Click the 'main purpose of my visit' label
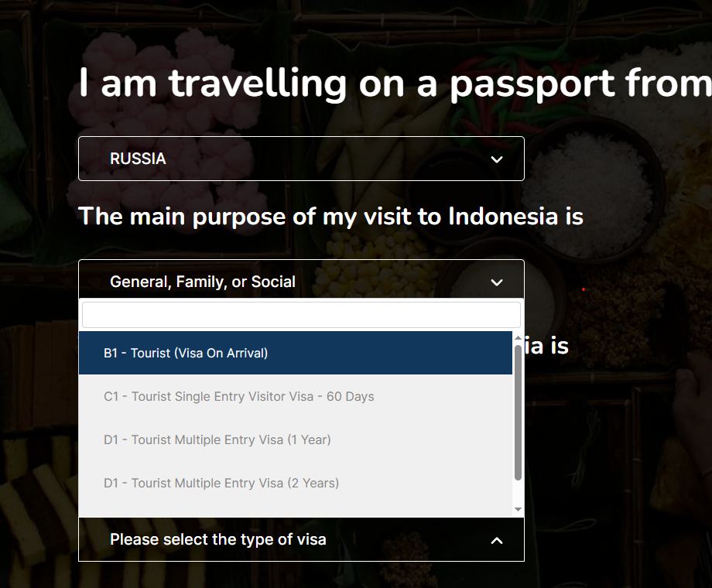The width and height of the screenshot is (712, 588). [330, 216]
